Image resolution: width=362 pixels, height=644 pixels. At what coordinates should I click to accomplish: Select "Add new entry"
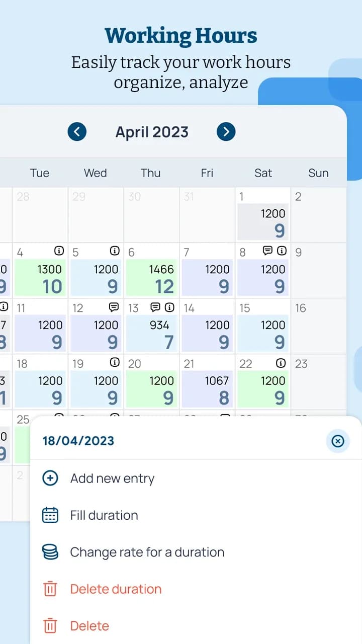[x=112, y=478]
